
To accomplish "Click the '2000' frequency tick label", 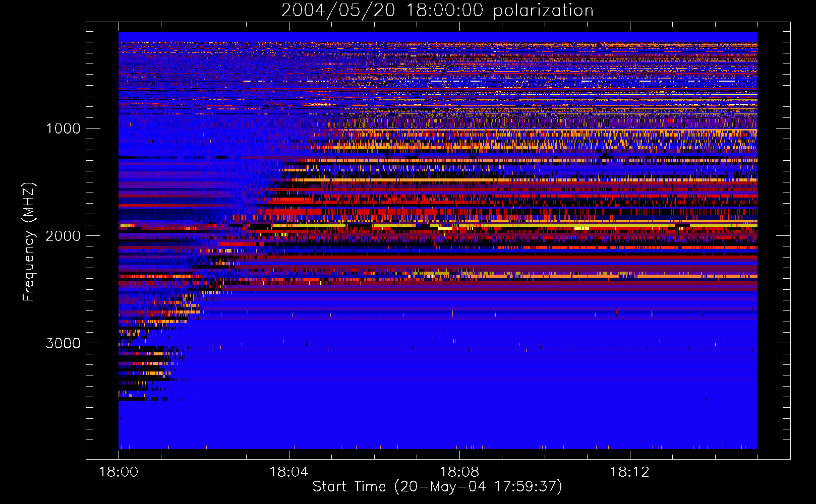I will pyautogui.click(x=63, y=236).
